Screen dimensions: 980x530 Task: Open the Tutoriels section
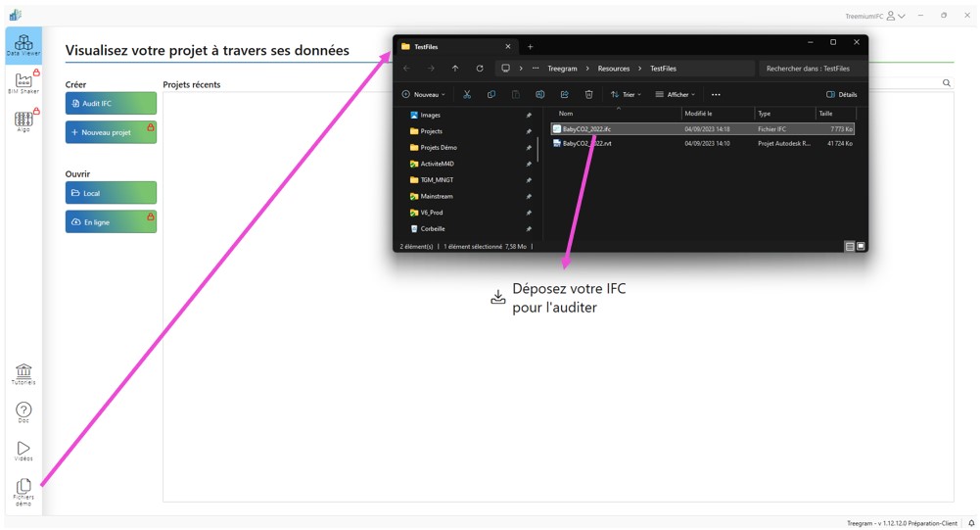click(x=23, y=373)
